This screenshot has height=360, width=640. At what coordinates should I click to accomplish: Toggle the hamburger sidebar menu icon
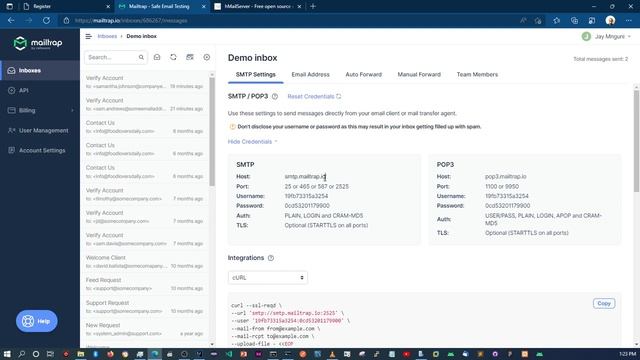click(89, 36)
